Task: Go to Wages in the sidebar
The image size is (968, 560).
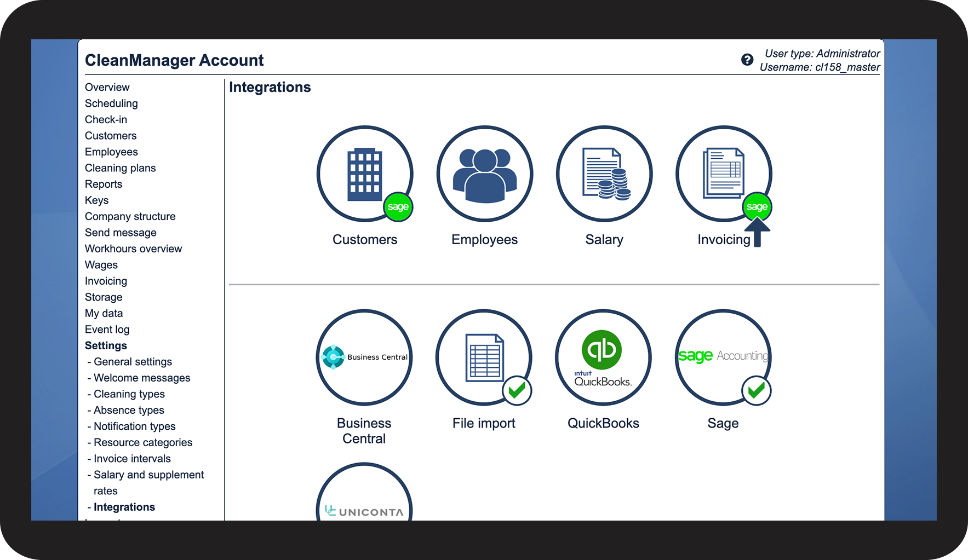Action: coord(101,265)
